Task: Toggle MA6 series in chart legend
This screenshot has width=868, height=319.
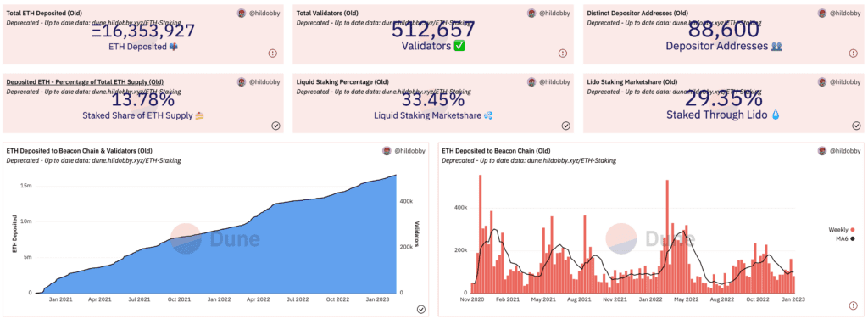Action: [846, 238]
